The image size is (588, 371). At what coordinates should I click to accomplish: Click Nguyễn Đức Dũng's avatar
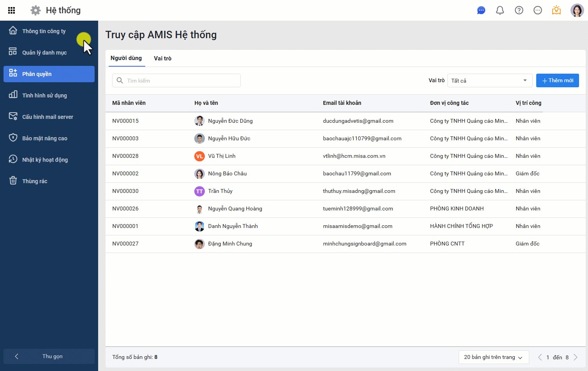pos(199,121)
